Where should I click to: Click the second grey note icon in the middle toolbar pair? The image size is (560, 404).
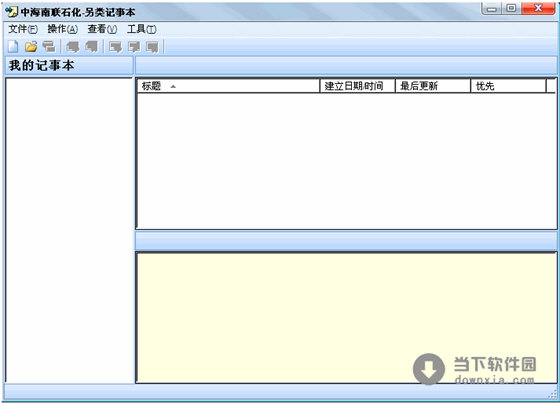pyautogui.click(x=91, y=47)
